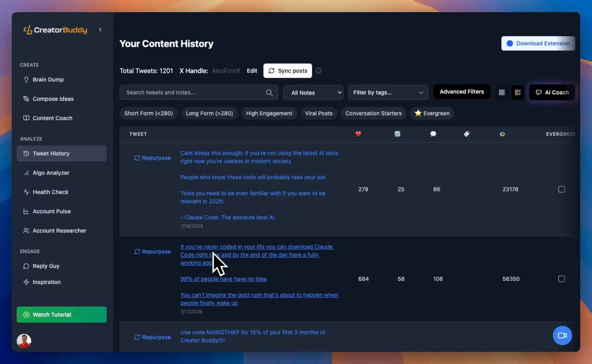Click Edit next to the X handle
Image resolution: width=592 pixels, height=364 pixels.
[252, 71]
